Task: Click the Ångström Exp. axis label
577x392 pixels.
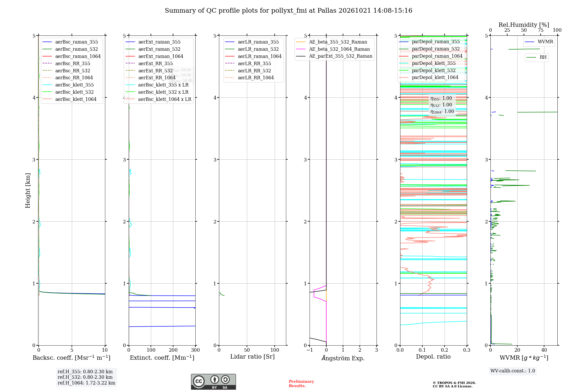Action: (x=343, y=358)
